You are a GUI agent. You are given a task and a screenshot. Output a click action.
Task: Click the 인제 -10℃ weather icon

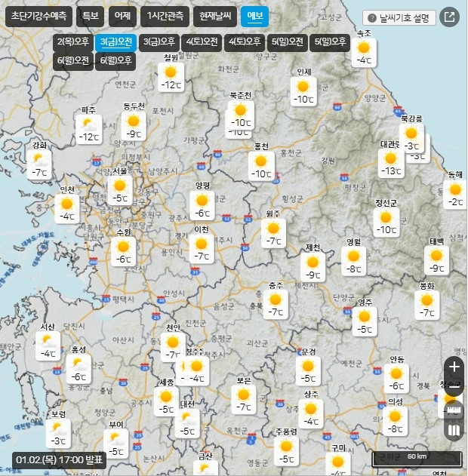coord(303,92)
